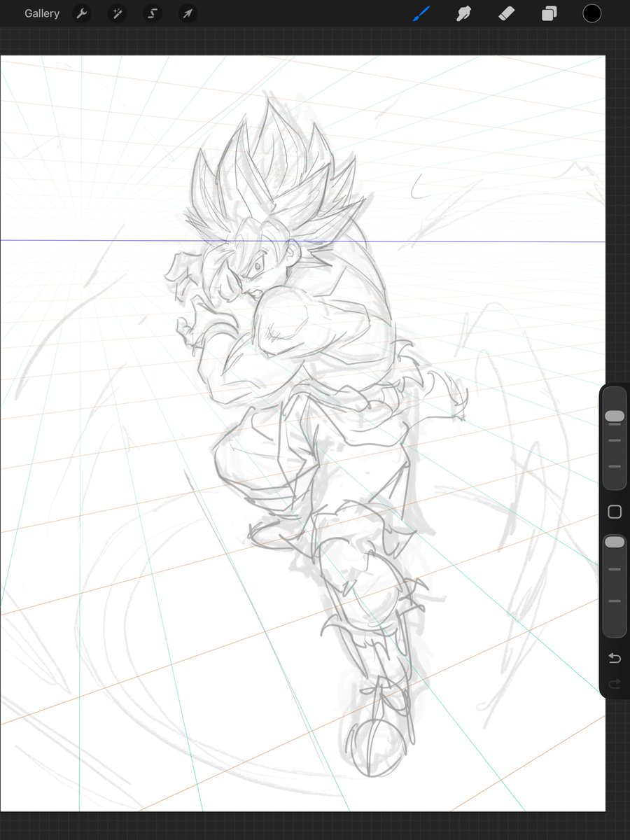Viewport: 630px width, 840px height.
Task: Open the Actions wrench menu
Action: [x=82, y=13]
